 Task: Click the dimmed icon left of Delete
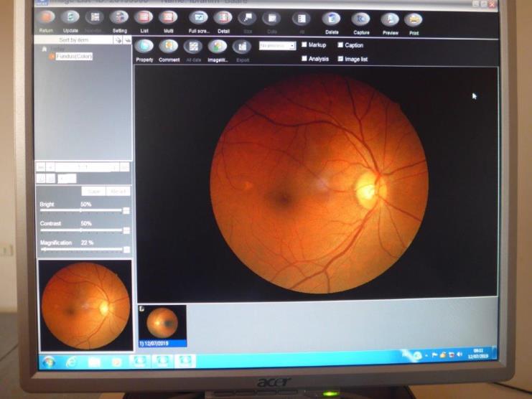(302, 19)
